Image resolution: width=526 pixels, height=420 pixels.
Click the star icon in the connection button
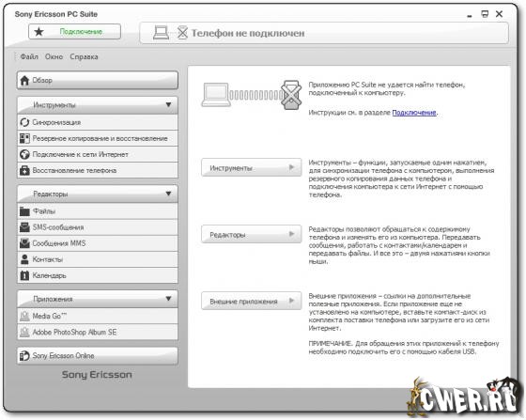click(39, 32)
